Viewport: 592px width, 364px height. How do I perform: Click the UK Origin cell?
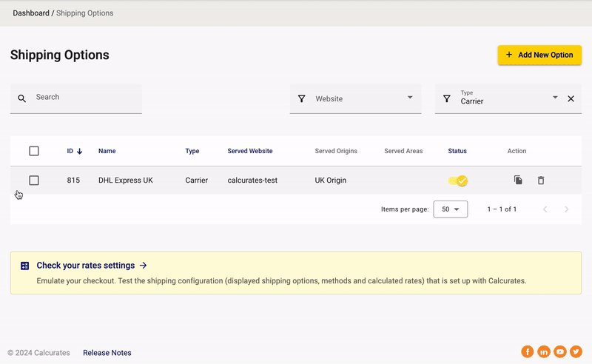click(x=330, y=181)
